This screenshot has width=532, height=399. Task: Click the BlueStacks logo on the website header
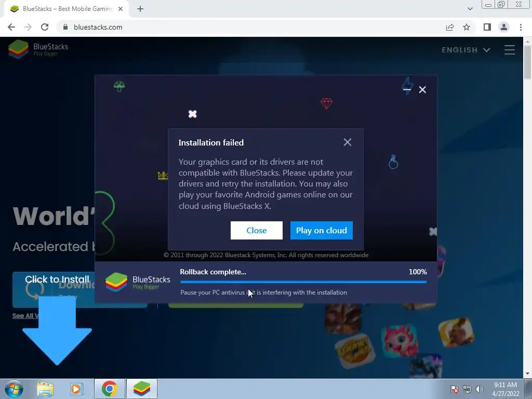[38, 49]
